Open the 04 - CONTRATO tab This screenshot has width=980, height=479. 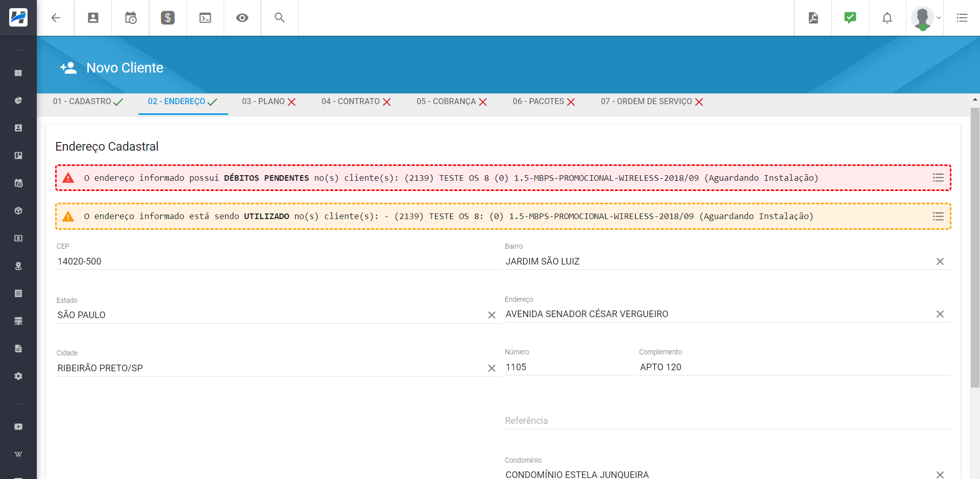[356, 102]
